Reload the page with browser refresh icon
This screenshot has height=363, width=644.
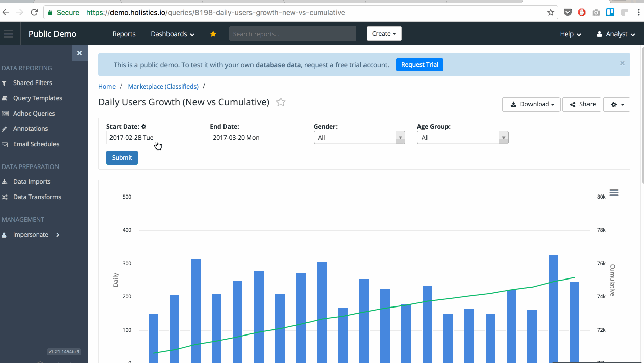(x=34, y=12)
